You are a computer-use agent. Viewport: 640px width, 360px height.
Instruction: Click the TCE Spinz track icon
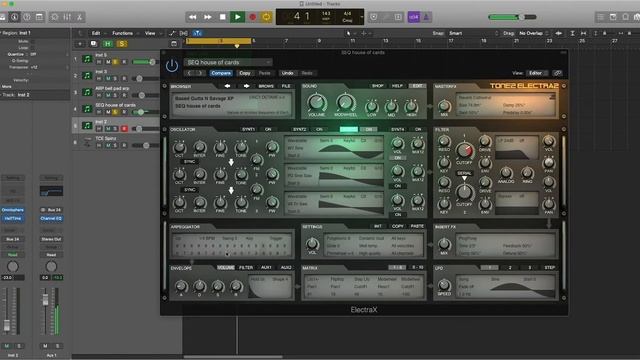tap(87, 142)
